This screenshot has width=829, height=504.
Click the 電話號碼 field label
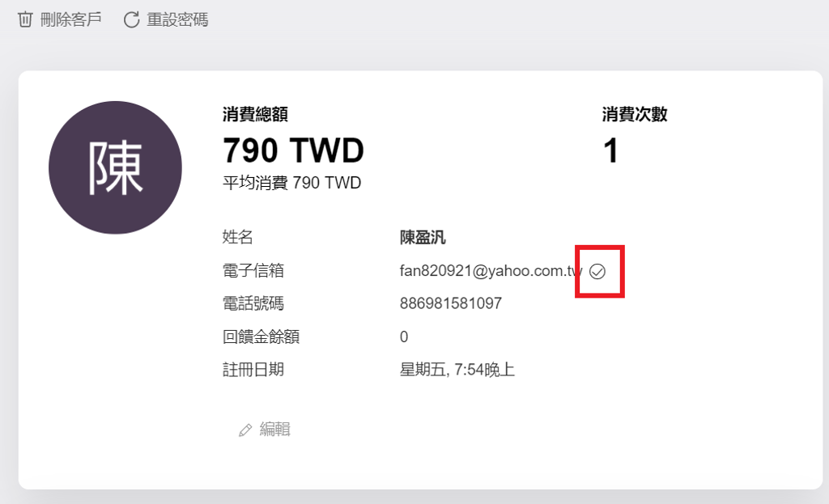click(253, 303)
